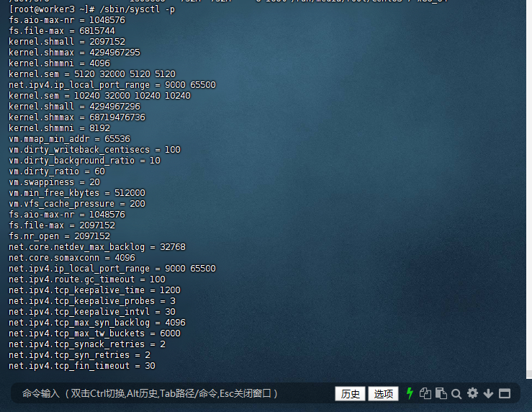Open settings with the gear icon
The width and height of the screenshot is (532, 412).
pyautogui.click(x=472, y=393)
